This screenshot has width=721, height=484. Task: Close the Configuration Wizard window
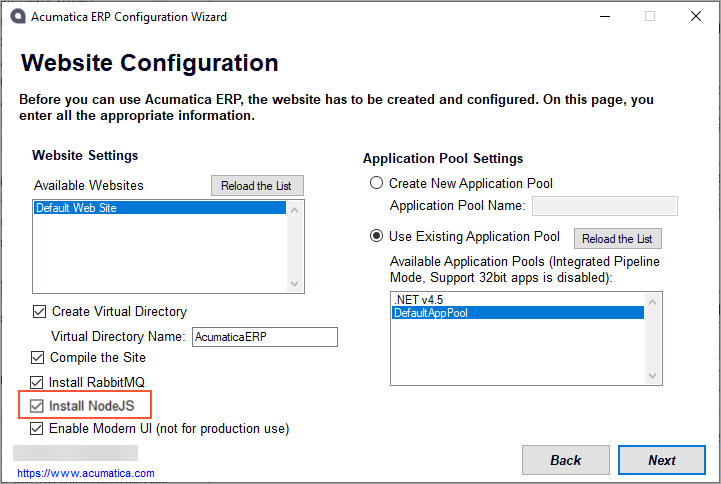click(x=695, y=17)
